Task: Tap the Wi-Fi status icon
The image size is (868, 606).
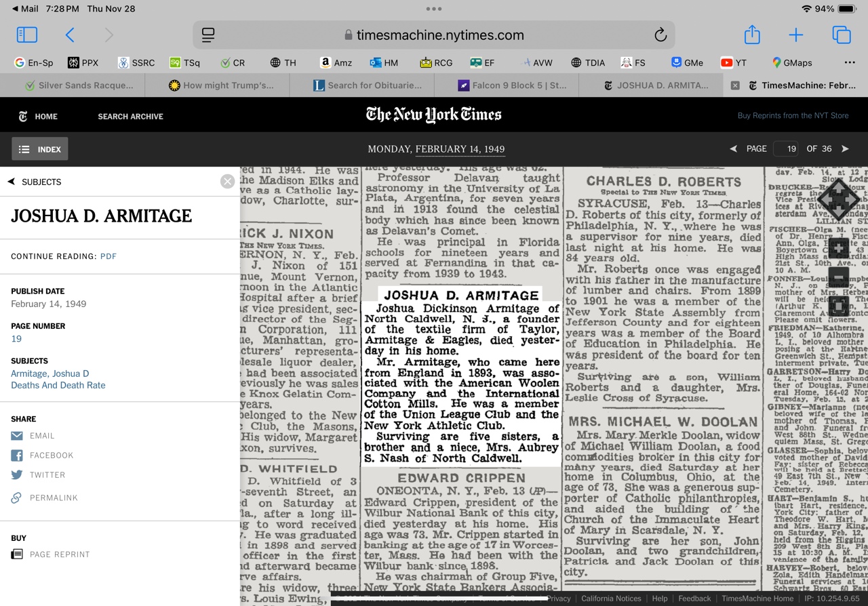Action: [806, 9]
